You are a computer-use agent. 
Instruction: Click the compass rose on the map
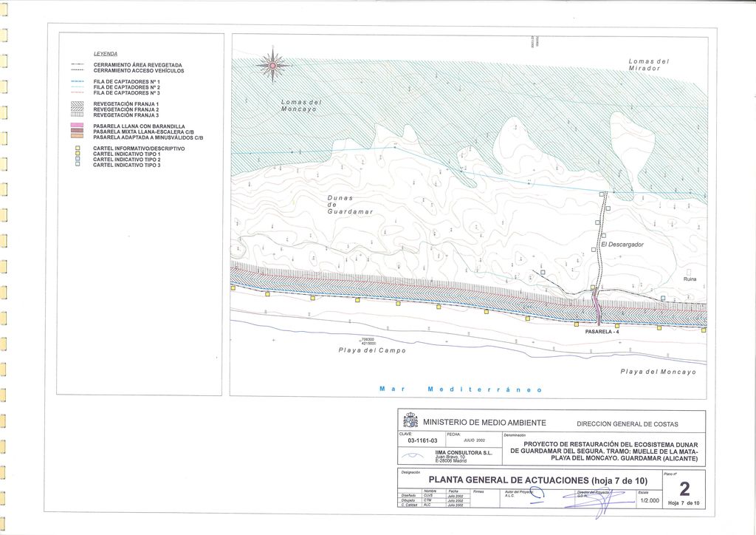[272, 67]
